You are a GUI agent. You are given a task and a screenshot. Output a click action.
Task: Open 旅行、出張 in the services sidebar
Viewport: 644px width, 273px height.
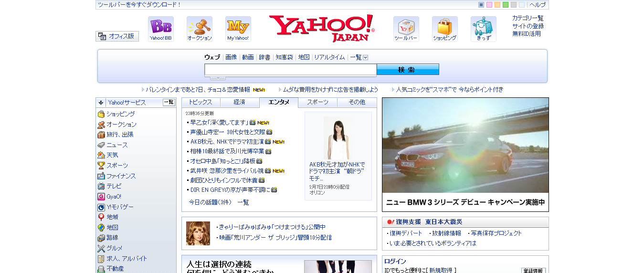coord(120,135)
